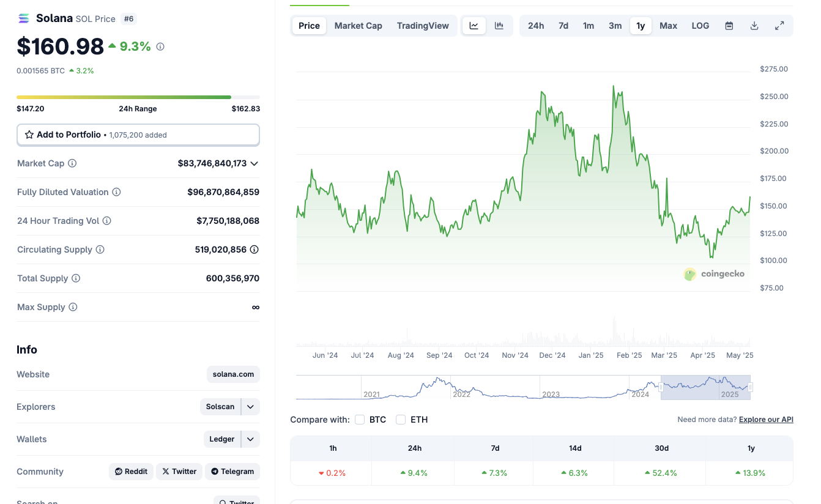Click the 7d 7.3% performance cell
The height and width of the screenshot is (504, 821).
tap(495, 473)
